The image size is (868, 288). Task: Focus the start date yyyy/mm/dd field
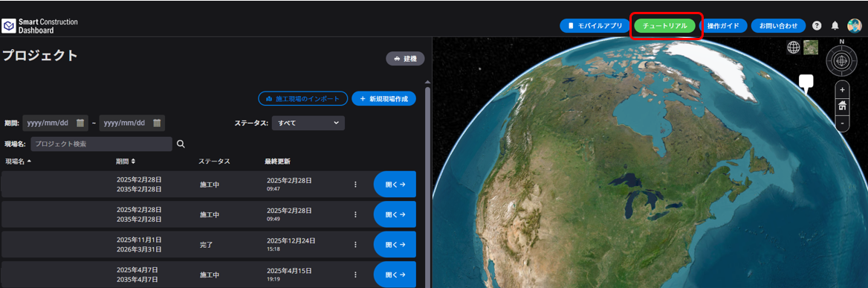[55, 123]
